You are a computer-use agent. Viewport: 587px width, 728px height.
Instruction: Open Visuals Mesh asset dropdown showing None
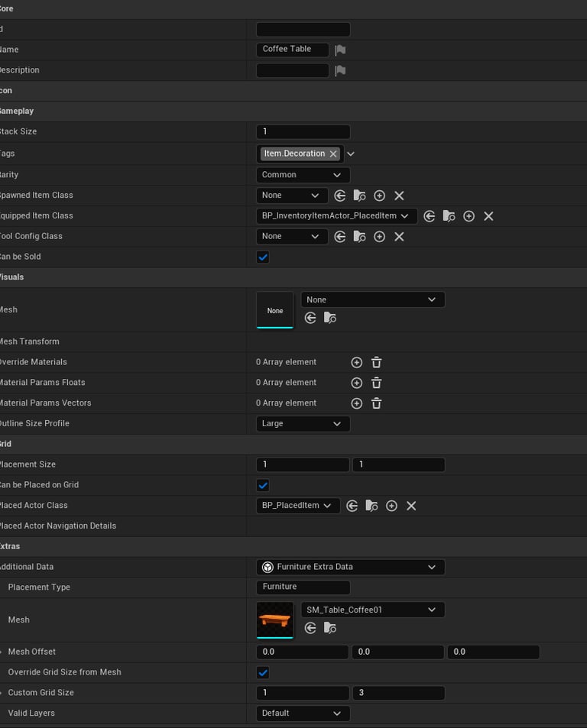click(373, 300)
